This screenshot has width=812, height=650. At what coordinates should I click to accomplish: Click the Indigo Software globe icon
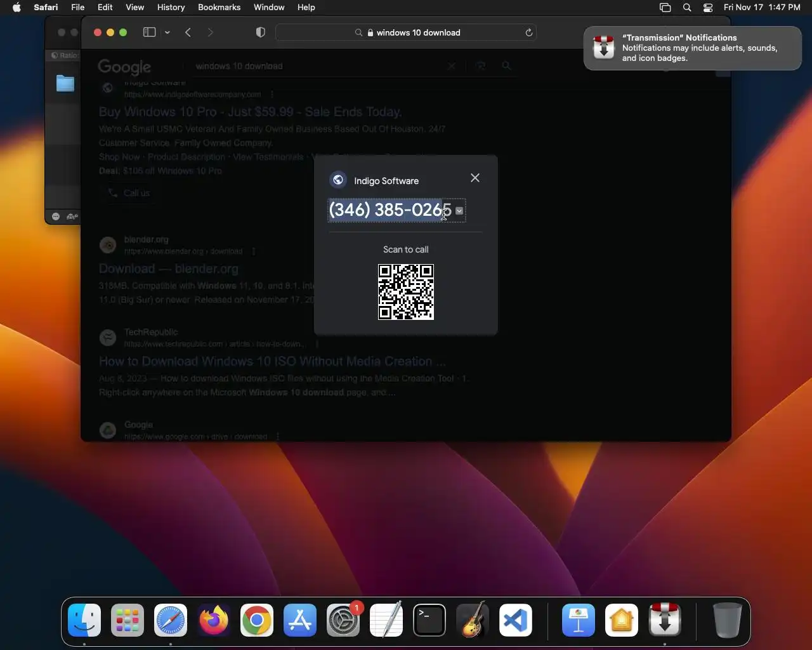[x=338, y=180]
